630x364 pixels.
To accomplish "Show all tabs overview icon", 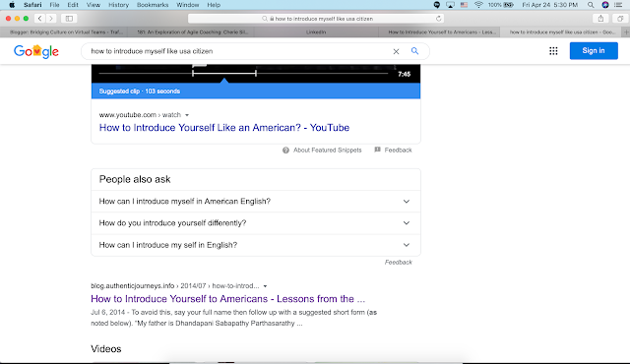I will click(620, 19).
